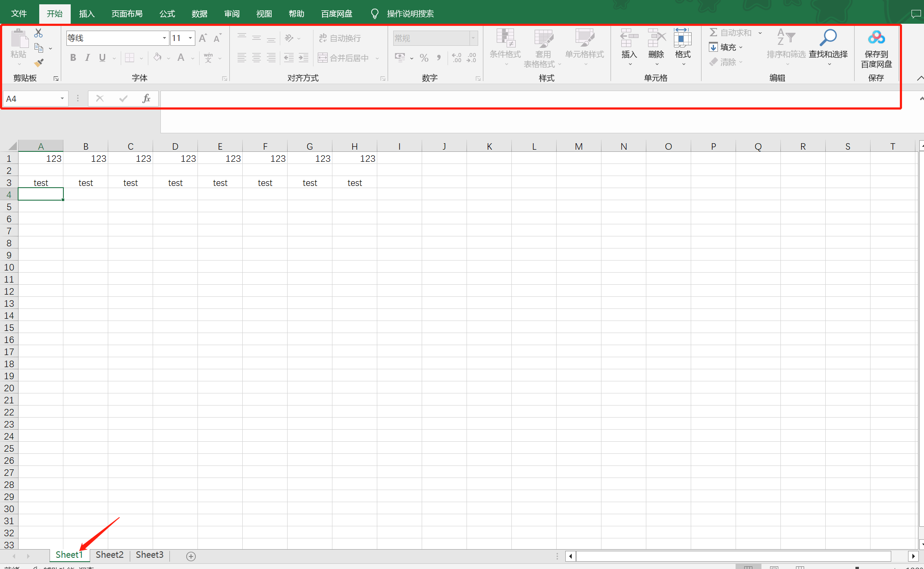Click cell H3 containing test

[355, 183]
